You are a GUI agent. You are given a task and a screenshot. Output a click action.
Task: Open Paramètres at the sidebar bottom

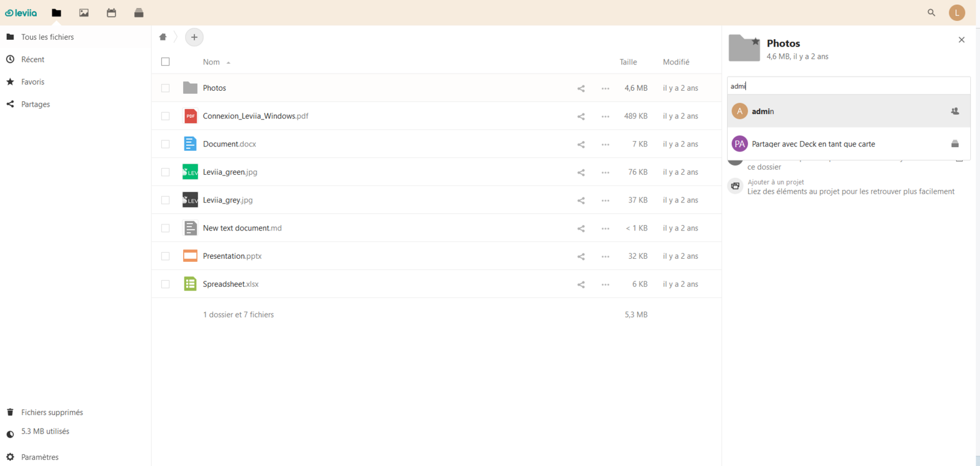(40, 457)
